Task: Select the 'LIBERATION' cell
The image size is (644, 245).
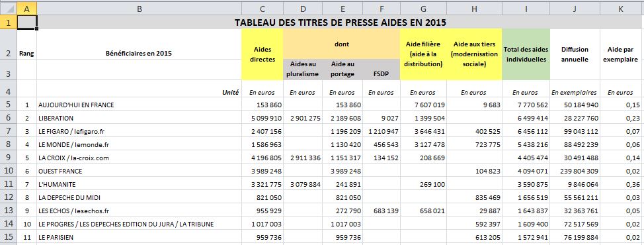Action: [140, 118]
